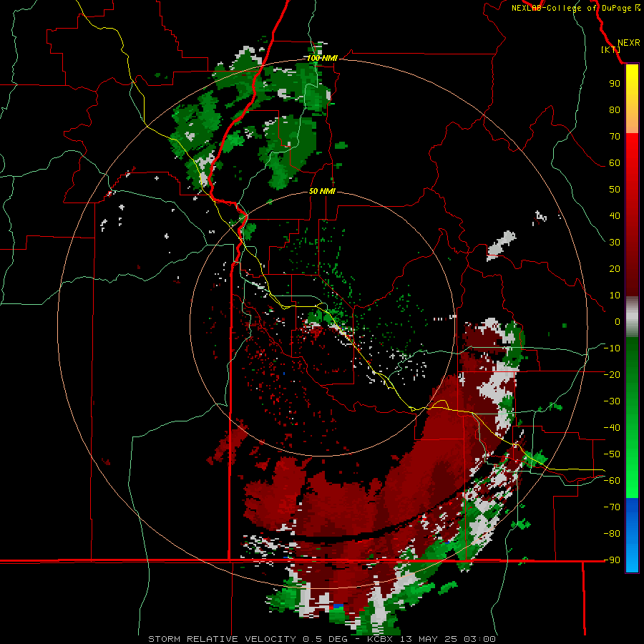Click the 60 value on velocity scale
Viewport: 644px width, 644px height.
pyautogui.click(x=615, y=163)
